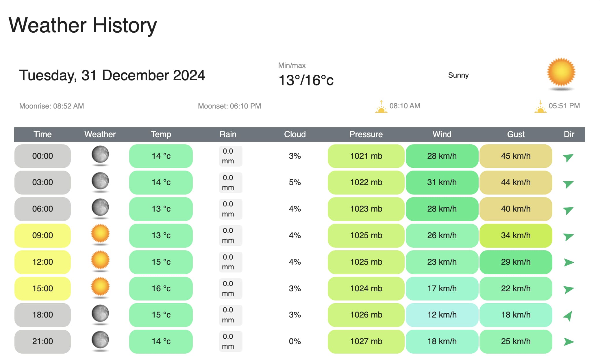Click the Pressure column header
600x364 pixels.
366,134
